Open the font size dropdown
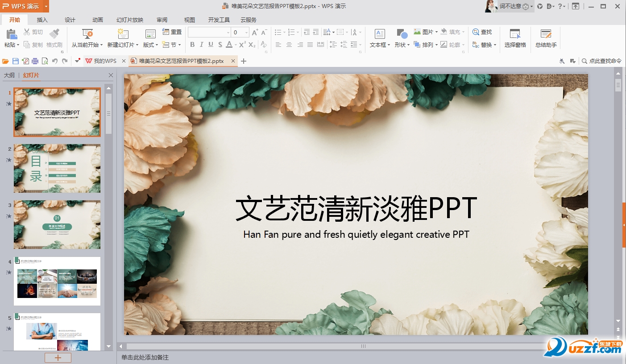The width and height of the screenshot is (626, 364). tap(246, 32)
